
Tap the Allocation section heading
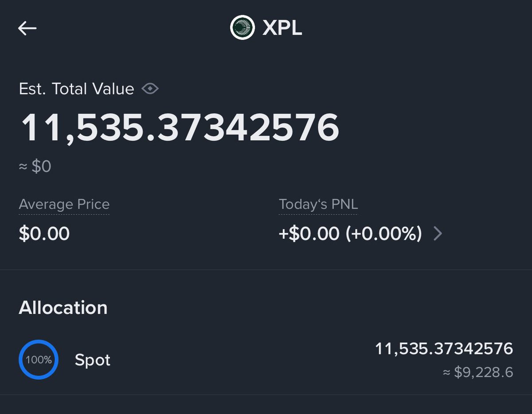pyautogui.click(x=63, y=308)
